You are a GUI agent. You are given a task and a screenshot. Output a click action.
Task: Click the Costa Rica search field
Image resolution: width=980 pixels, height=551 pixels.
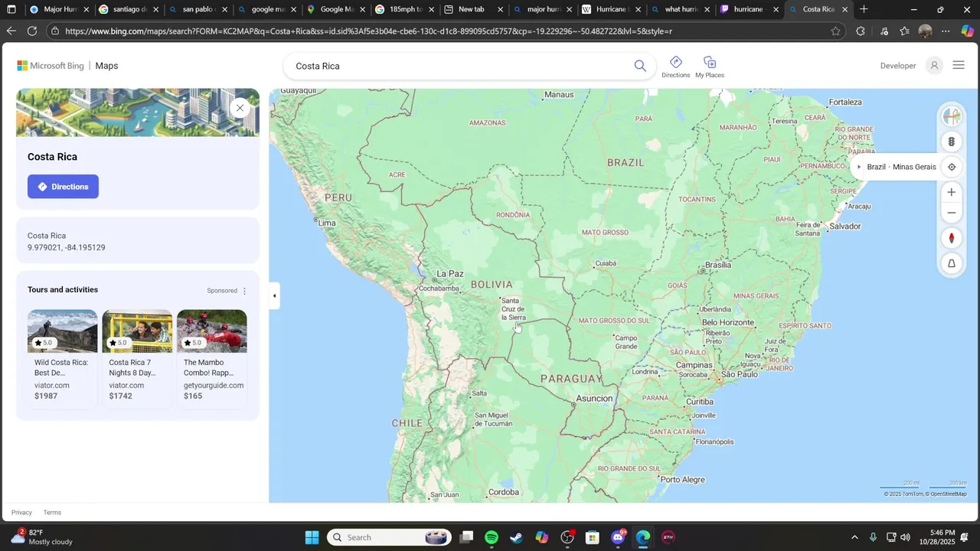(x=459, y=66)
